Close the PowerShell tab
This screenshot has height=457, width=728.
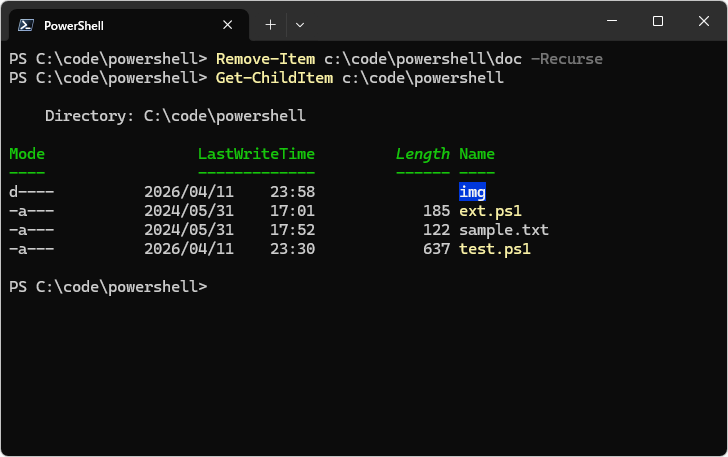click(228, 25)
